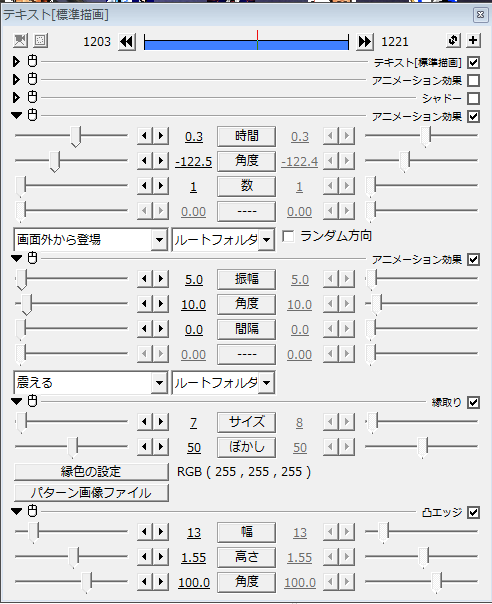Click mouse icon on 凸エッジ row
The height and width of the screenshot is (604, 492).
tap(33, 511)
